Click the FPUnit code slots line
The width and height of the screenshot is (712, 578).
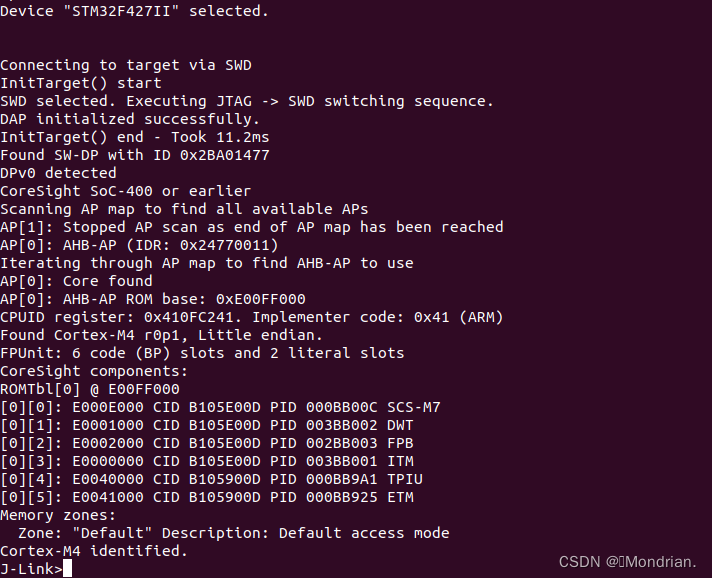202,353
